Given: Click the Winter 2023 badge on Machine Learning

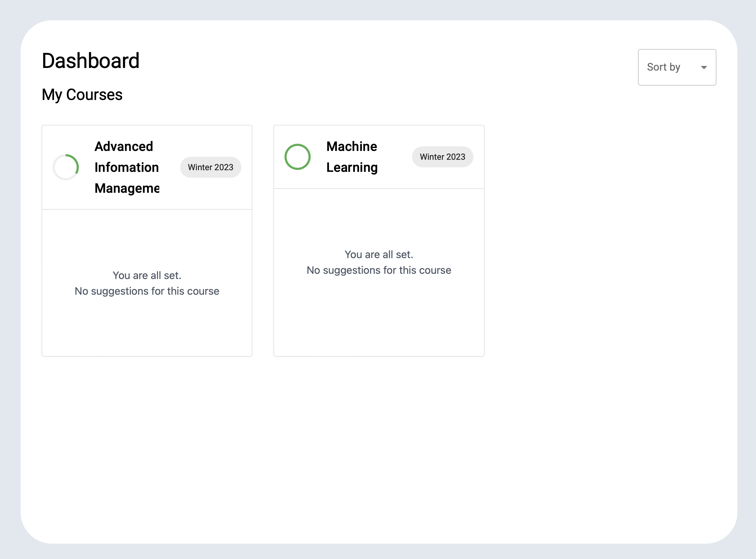Looking at the screenshot, I should point(442,157).
